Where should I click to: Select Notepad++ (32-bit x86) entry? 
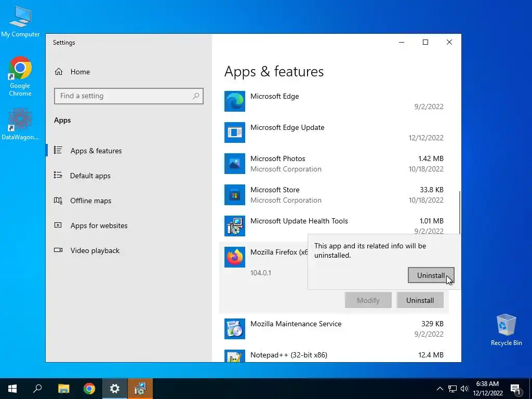click(x=289, y=355)
